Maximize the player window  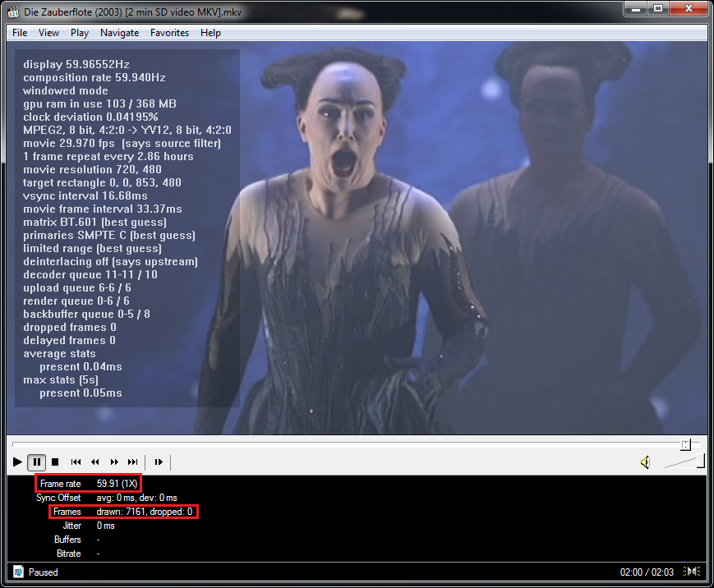(x=658, y=8)
